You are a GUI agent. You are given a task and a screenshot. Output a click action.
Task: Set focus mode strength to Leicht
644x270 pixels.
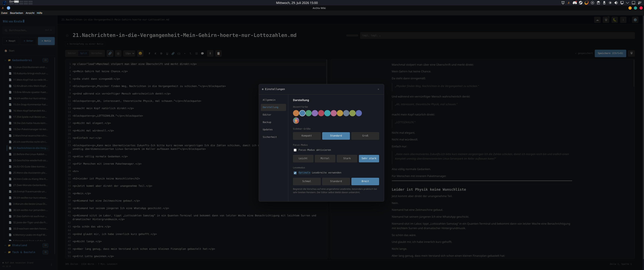[x=303, y=159]
